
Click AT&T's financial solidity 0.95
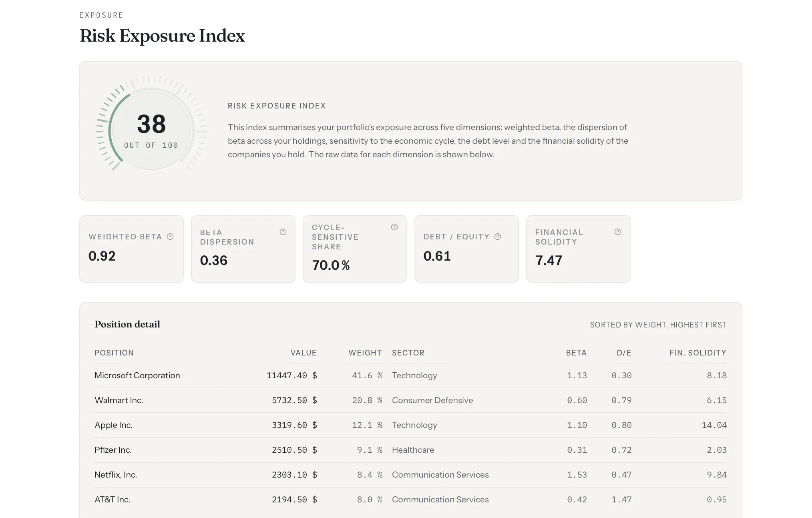click(717, 500)
